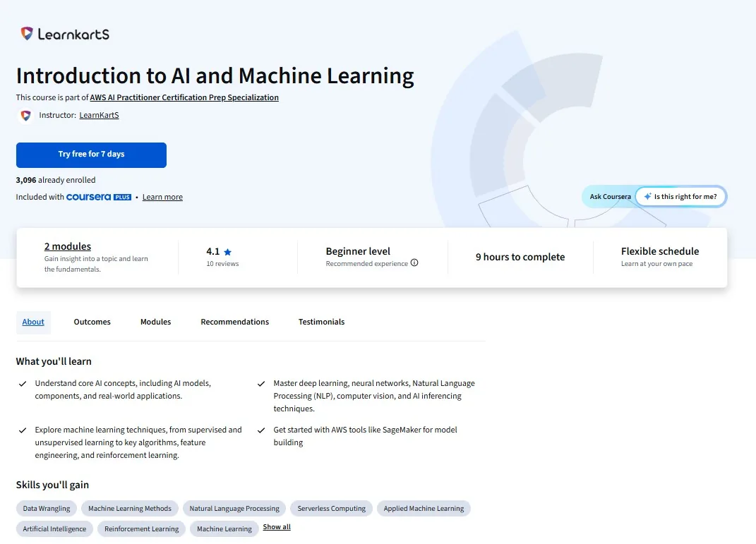Click the Is this right for me button
Screen dimensions: 756x544
[680, 197]
